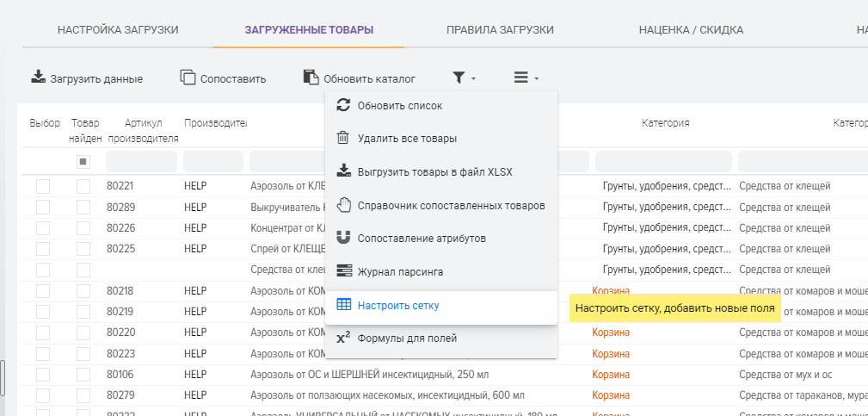This screenshot has width=868, height=416.
Task: Sort by the Артикул производителя column header
Action: point(143,131)
